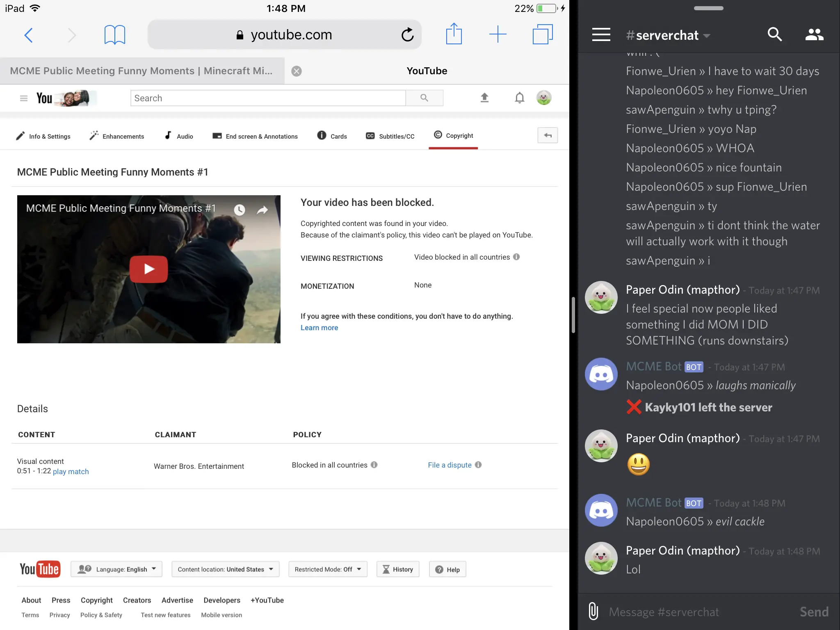Click Creators footer link

(x=137, y=600)
